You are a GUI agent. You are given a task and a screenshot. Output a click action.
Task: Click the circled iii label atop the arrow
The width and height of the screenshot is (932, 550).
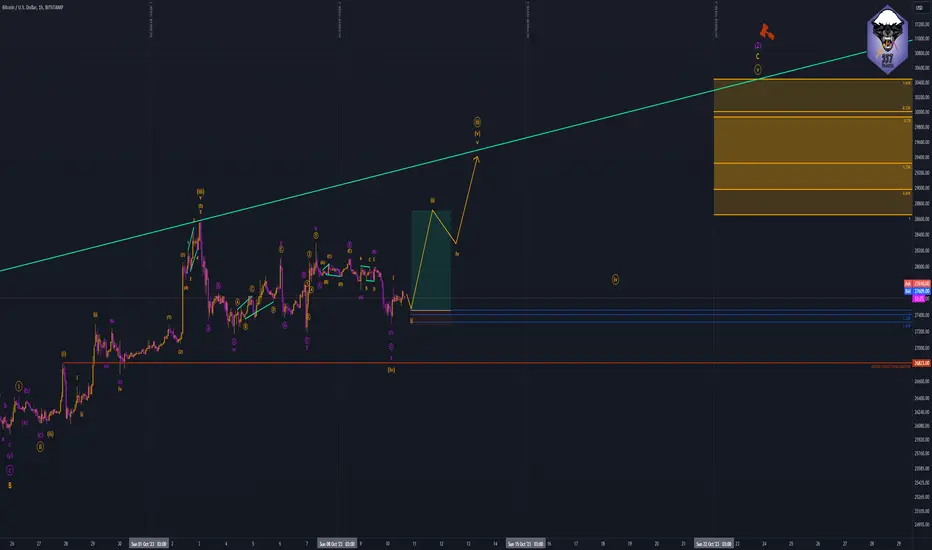click(477, 122)
